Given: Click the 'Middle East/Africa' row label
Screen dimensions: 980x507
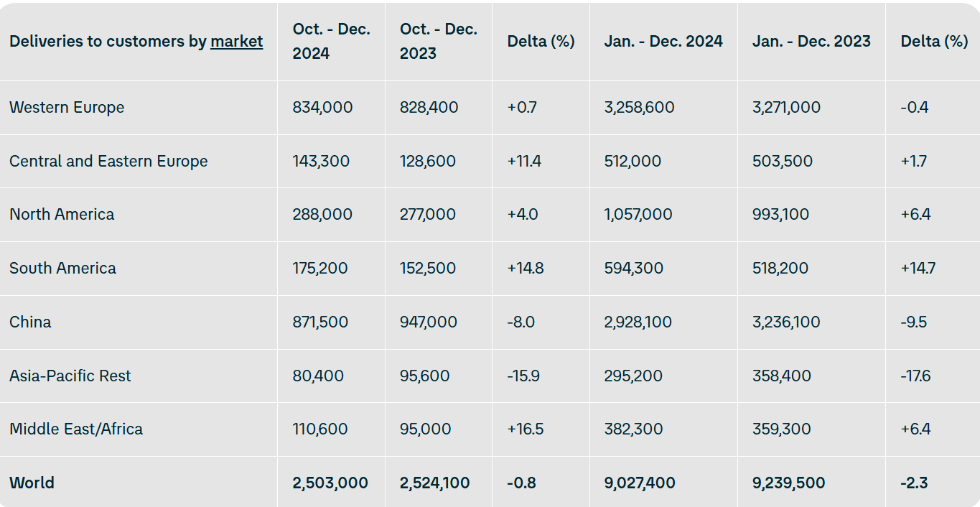Looking at the screenshot, I should 76,429.
